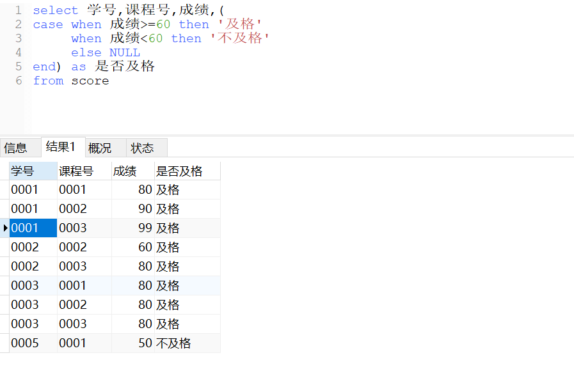
Task: Click the else NULL line in editor
Action: point(104,52)
